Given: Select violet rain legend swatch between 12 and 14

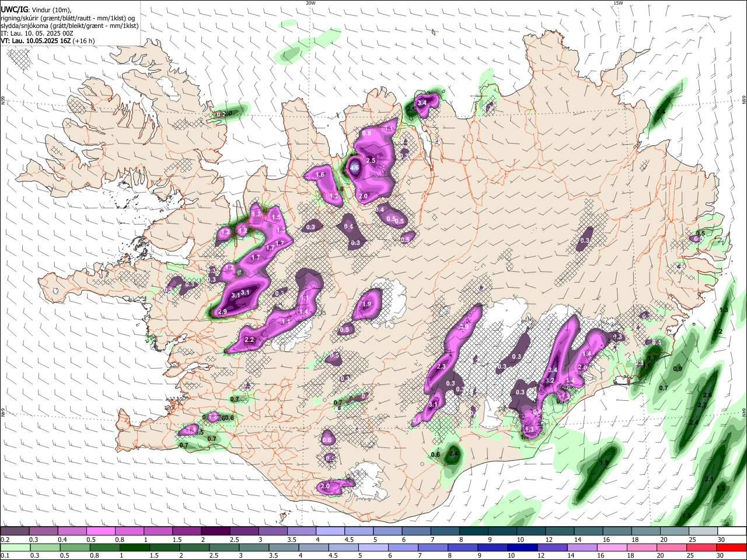Looking at the screenshot, I should pyautogui.click(x=551, y=547).
